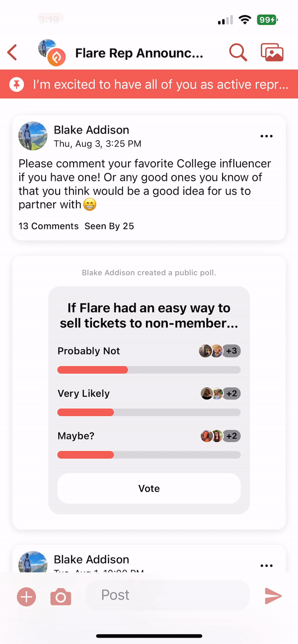This screenshot has width=298, height=644.
Task: Click the "Probably Not" progress bar
Action: click(x=149, y=370)
